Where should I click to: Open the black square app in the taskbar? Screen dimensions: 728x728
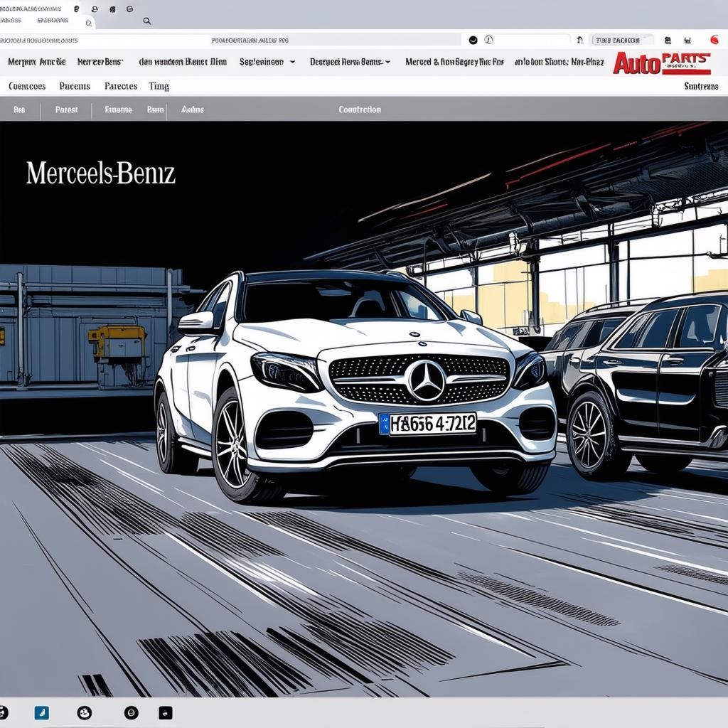coord(165,712)
